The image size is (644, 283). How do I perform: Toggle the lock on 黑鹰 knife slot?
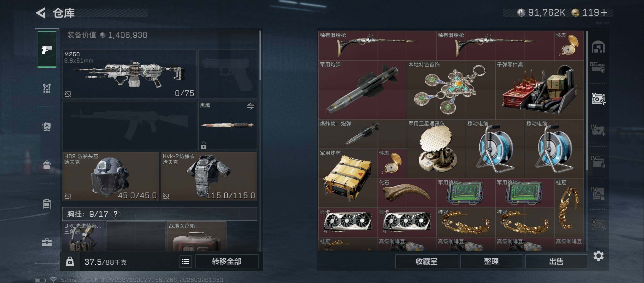[x=204, y=145]
